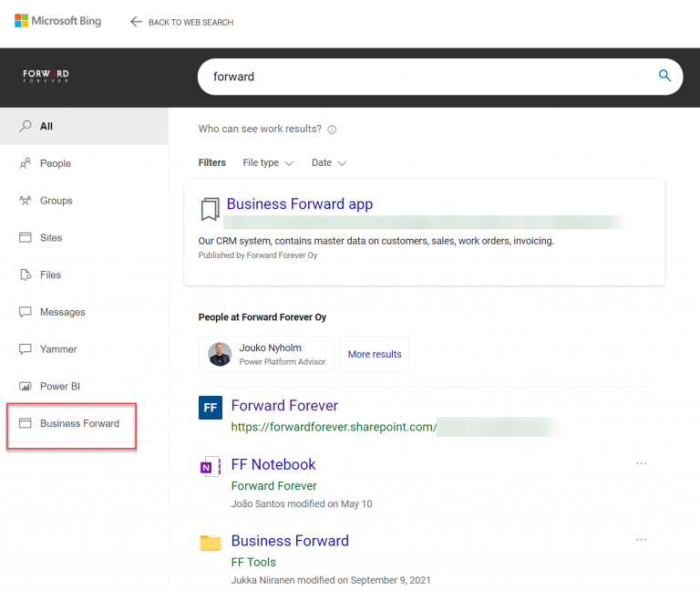Viewport: 700px width, 591px height.
Task: Open the more options ellipsis for FF Notebook
Action: pos(641,463)
